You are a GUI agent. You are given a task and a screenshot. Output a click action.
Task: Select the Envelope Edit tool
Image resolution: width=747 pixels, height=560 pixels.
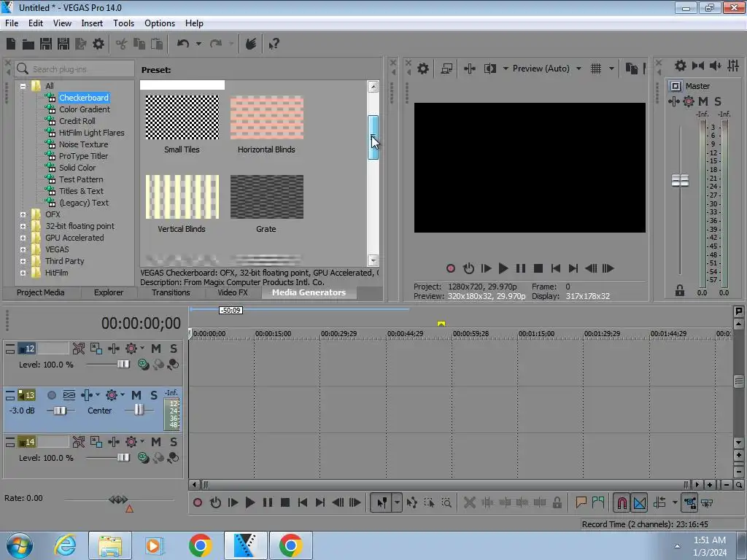click(411, 502)
